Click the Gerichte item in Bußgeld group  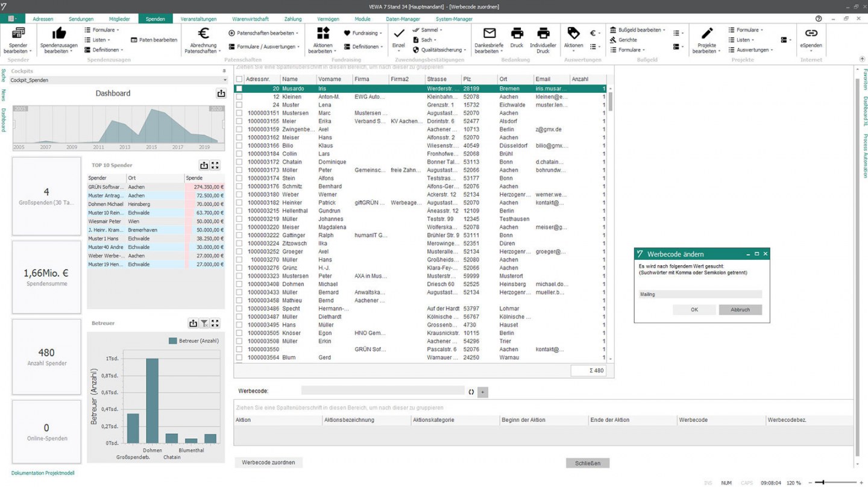pos(623,40)
